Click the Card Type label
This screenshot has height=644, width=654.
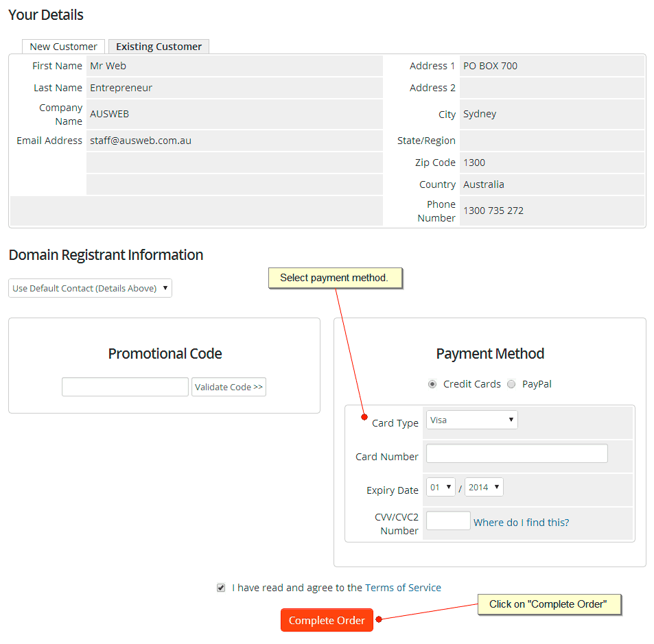[x=395, y=423]
